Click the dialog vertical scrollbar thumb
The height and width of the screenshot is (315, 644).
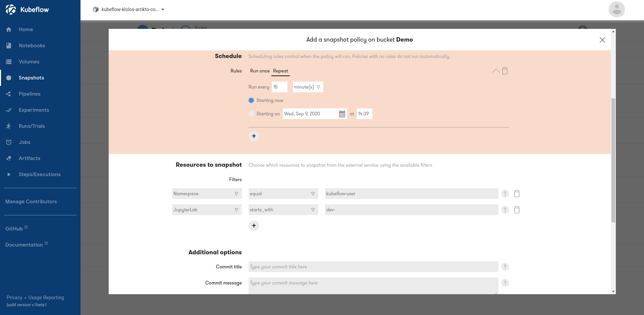tap(613, 160)
